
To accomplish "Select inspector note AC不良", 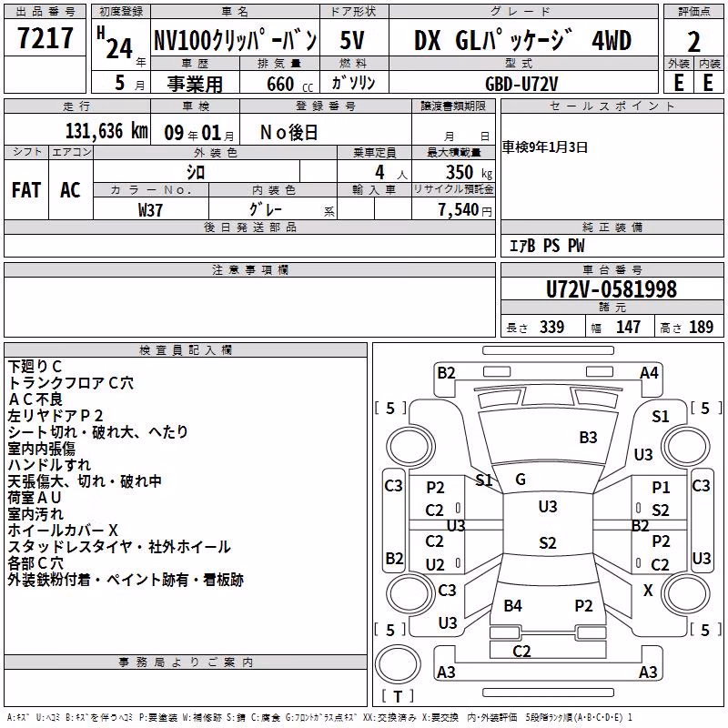I will tap(35, 399).
